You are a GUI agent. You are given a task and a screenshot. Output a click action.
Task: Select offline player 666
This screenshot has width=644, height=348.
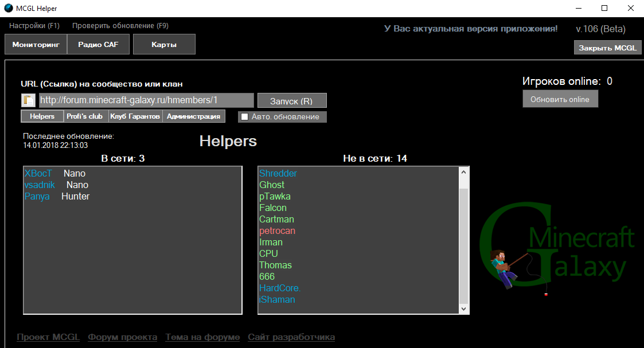coord(267,276)
